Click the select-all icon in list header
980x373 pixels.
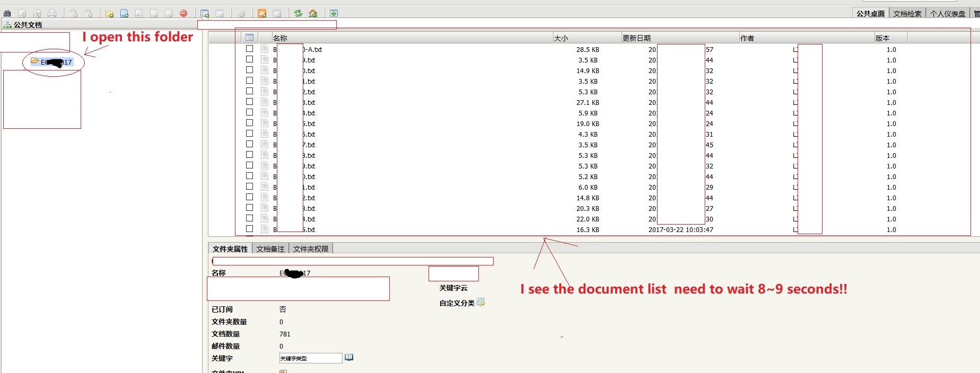249,38
